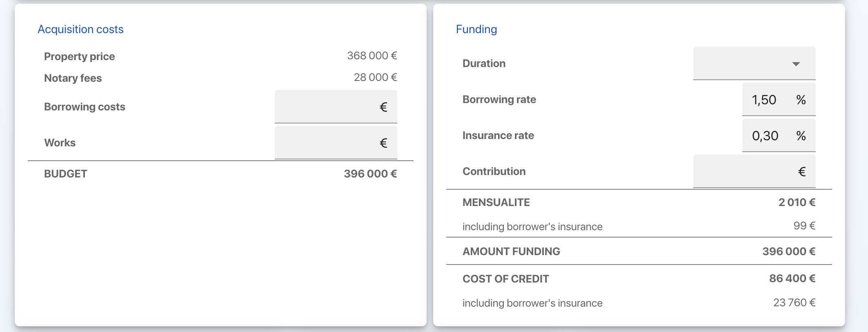This screenshot has height=332, width=868.
Task: Click the Funding section heading
Action: 476,29
